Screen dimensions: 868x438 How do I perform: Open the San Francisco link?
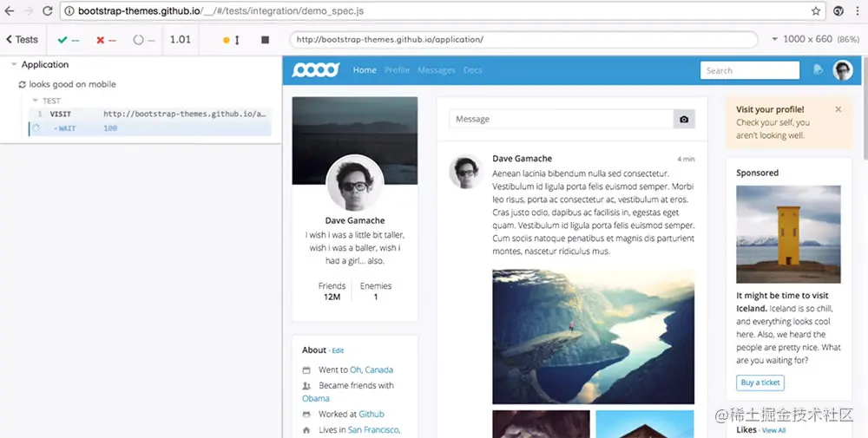tap(373, 429)
